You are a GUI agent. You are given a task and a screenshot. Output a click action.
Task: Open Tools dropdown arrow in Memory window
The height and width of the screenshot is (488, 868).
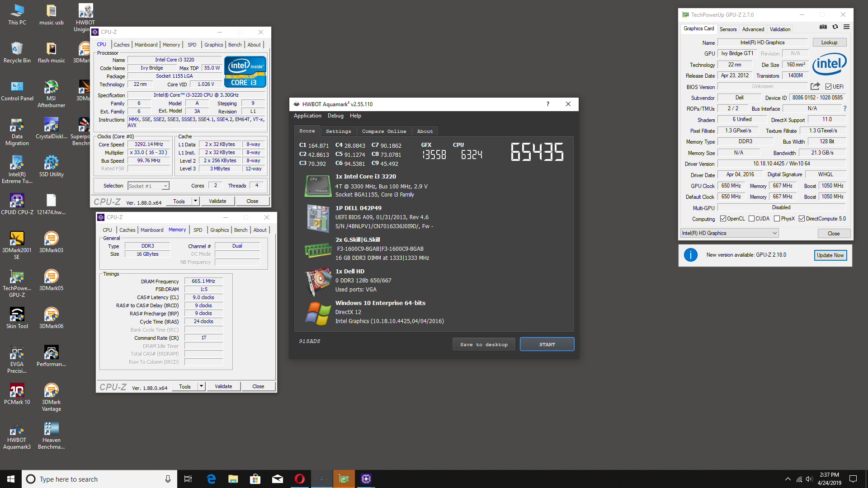coord(201,386)
